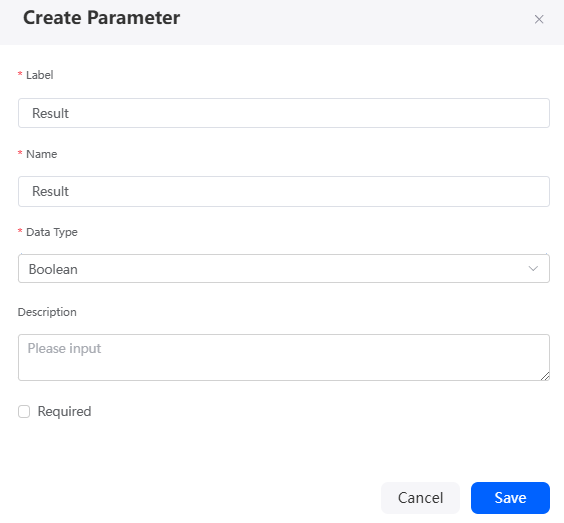Click the Required checkbox label text

point(64,411)
